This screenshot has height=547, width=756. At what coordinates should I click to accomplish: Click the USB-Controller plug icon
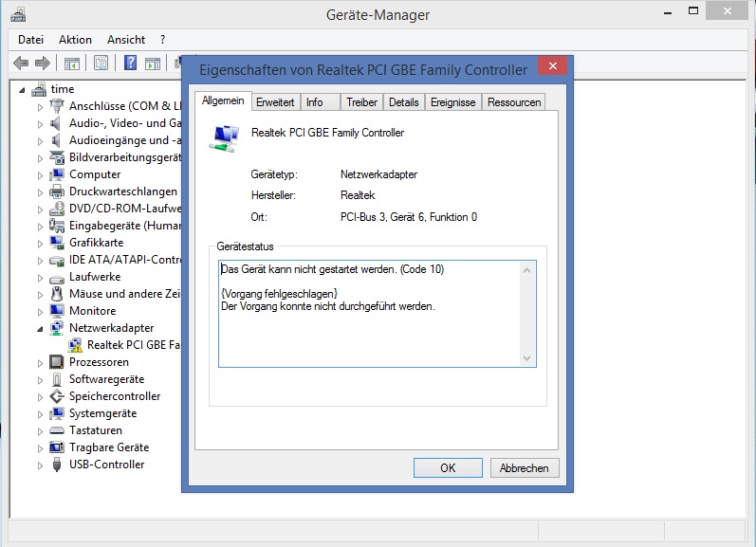(57, 465)
